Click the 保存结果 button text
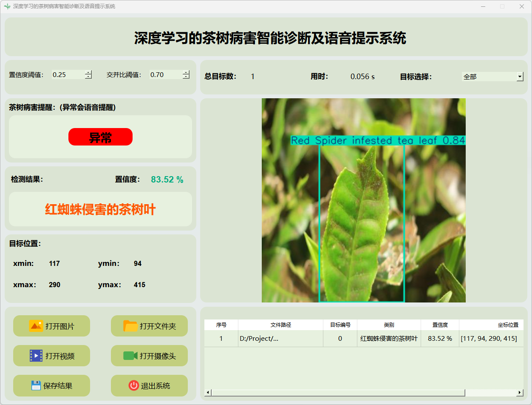 click(x=58, y=386)
